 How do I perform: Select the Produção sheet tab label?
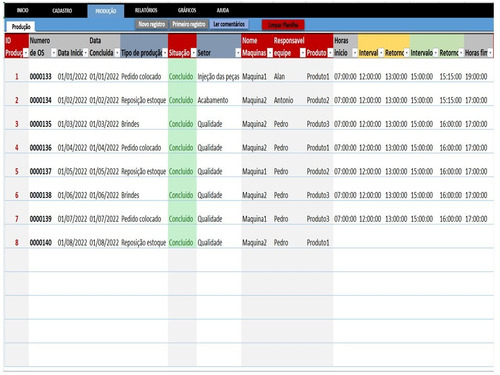(x=21, y=27)
